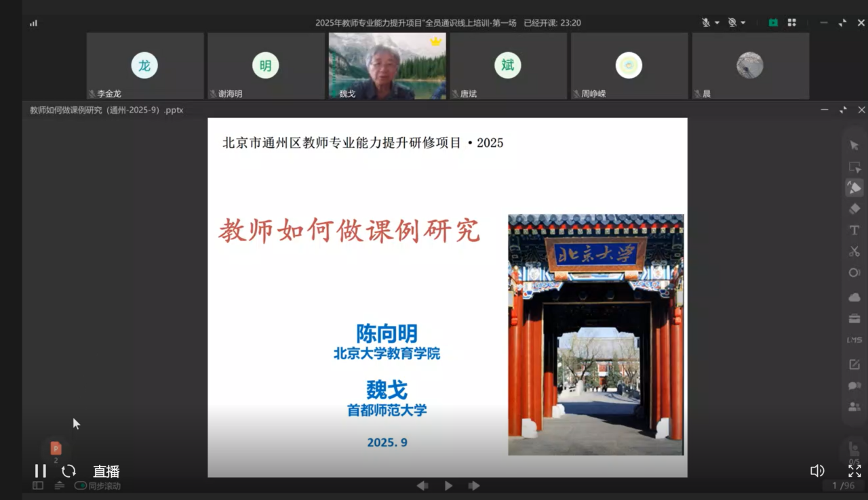
Task: Turn on the camera in top bar
Action: coord(732,22)
